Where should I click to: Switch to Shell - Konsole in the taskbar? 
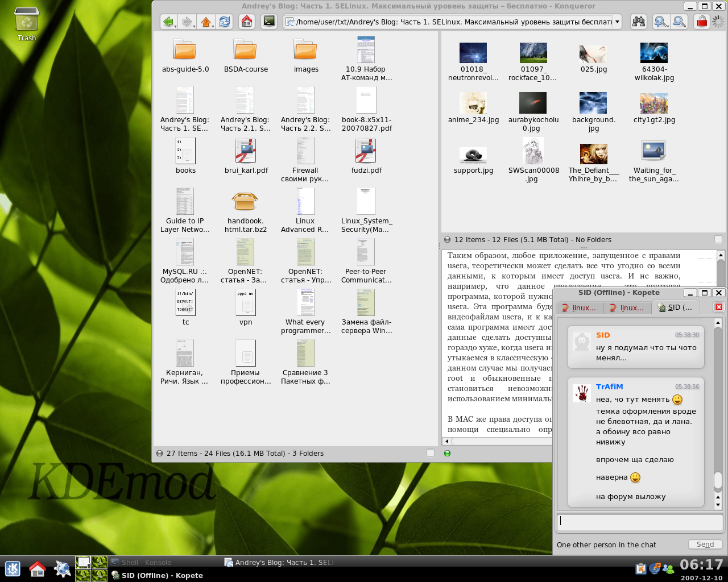(x=165, y=562)
